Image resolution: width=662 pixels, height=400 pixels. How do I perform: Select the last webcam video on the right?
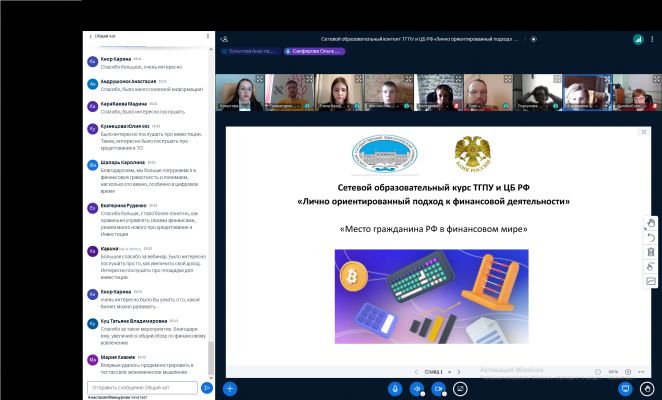637,93
